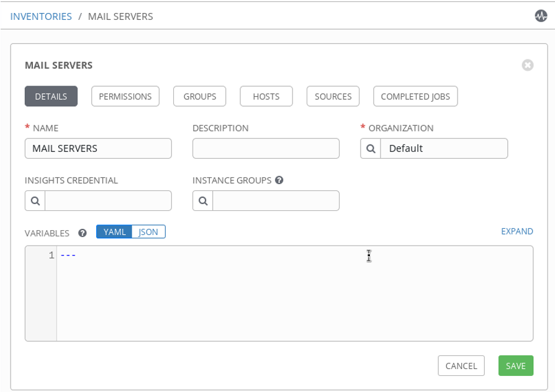555x392 pixels.
Task: Click the green Save button
Action: tap(516, 366)
